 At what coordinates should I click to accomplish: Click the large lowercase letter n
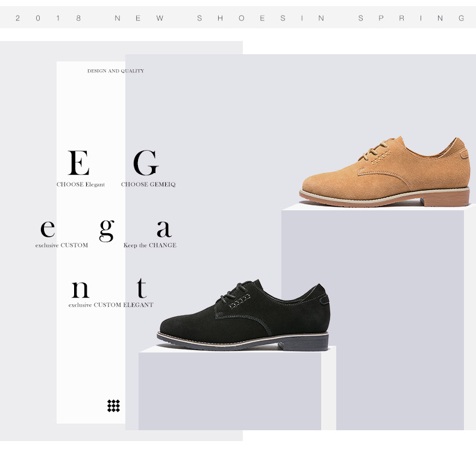coord(80,289)
